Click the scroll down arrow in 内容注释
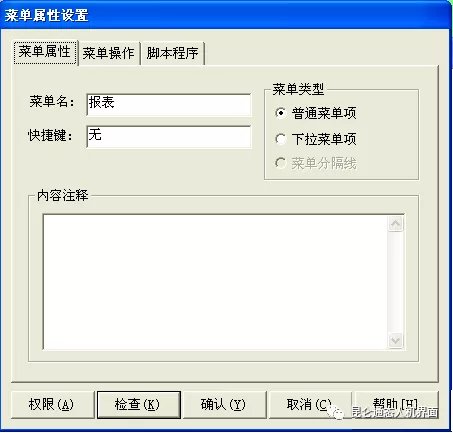The width and height of the screenshot is (453, 433). pyautogui.click(x=396, y=340)
